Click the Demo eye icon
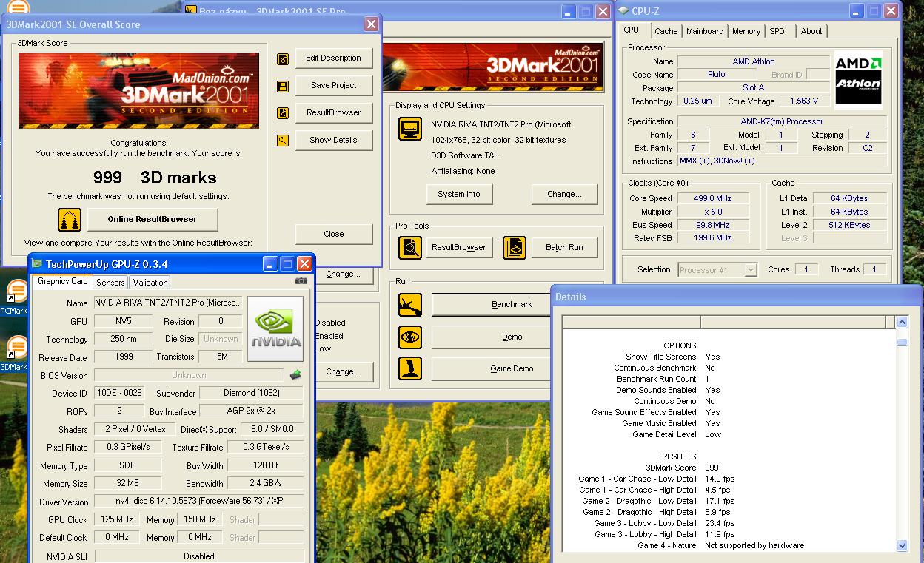 coord(410,337)
